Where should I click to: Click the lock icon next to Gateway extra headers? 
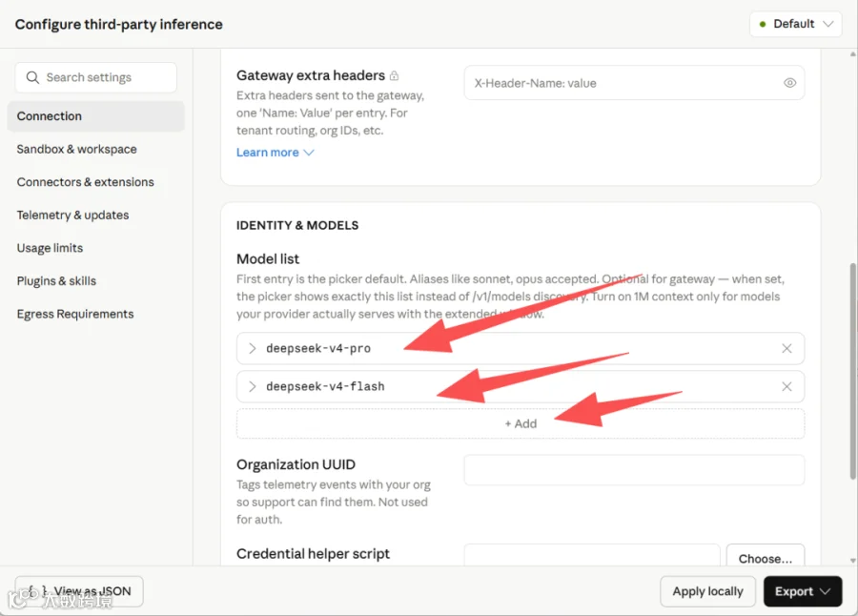tap(394, 75)
